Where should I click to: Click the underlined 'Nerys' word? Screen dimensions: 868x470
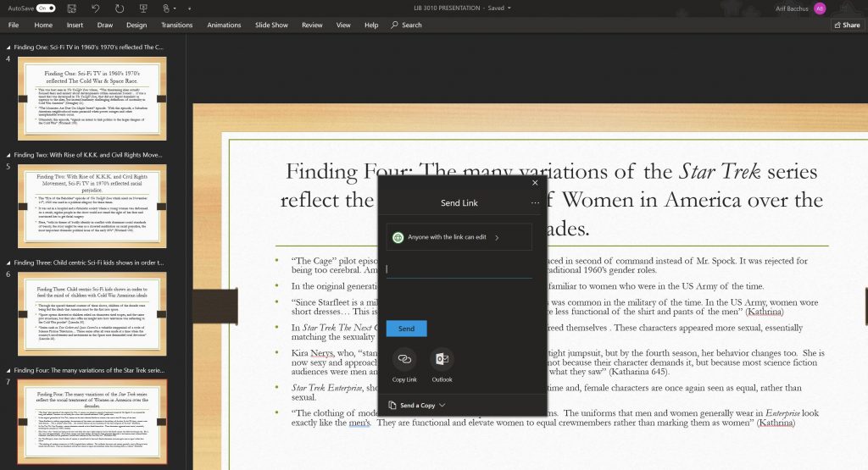pos(321,353)
